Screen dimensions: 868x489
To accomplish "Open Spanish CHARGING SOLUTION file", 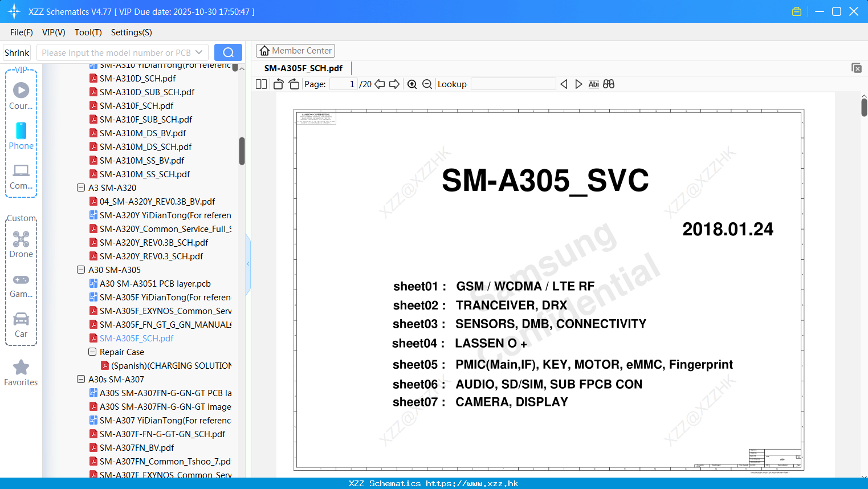I will pyautogui.click(x=171, y=365).
